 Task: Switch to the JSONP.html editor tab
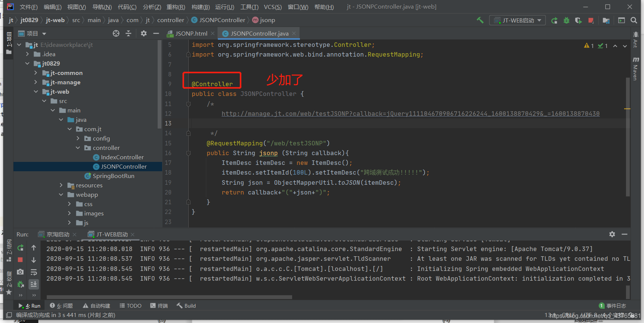191,33
